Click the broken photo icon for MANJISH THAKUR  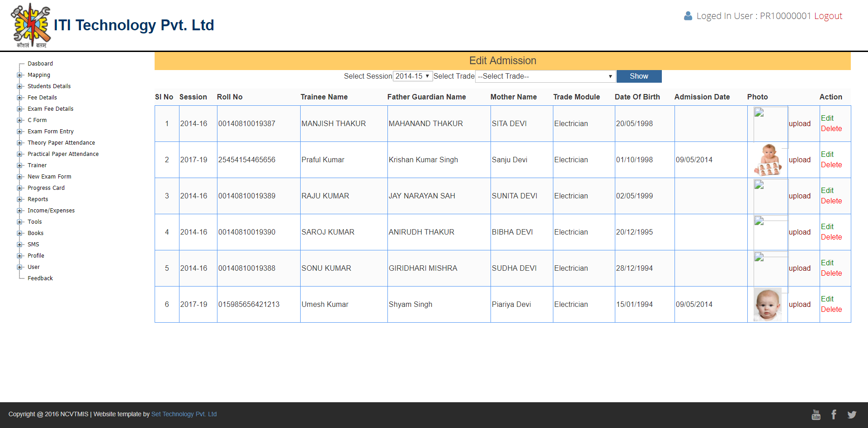tap(759, 113)
